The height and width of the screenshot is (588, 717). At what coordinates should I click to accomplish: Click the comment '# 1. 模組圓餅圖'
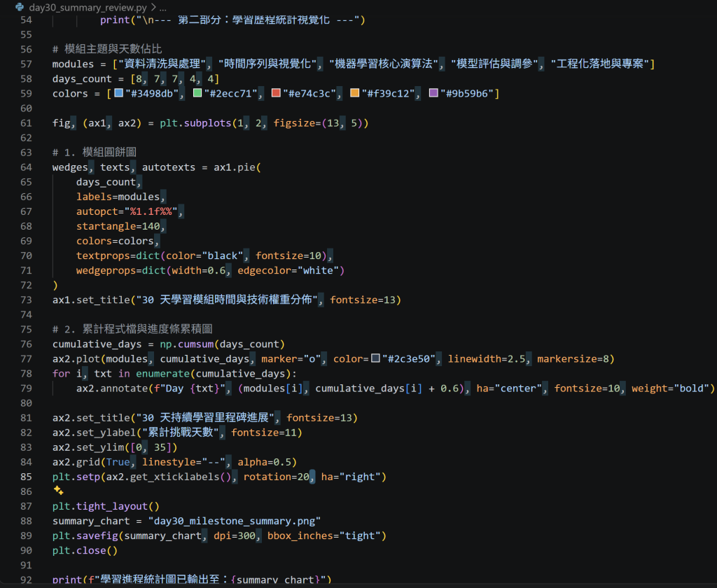[x=95, y=153]
